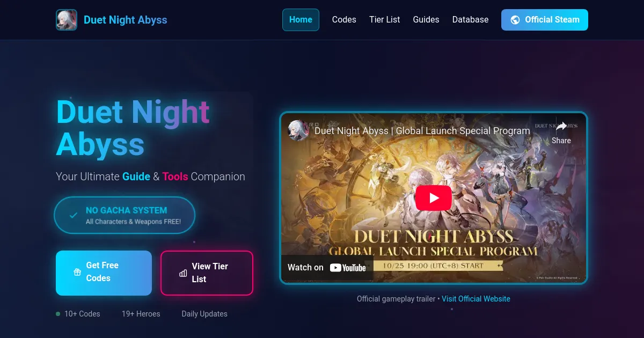
Task: Click the video title text in player
Action: [x=422, y=130]
